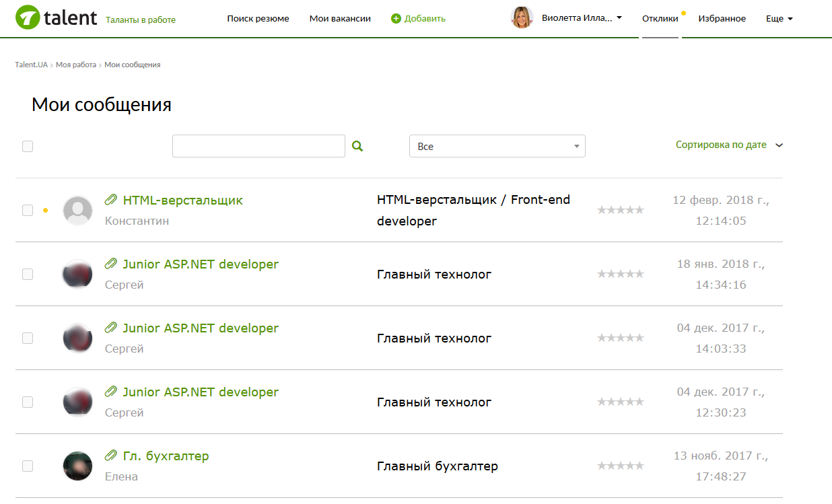Expand Сортировка по дате sorting options

pos(729,145)
